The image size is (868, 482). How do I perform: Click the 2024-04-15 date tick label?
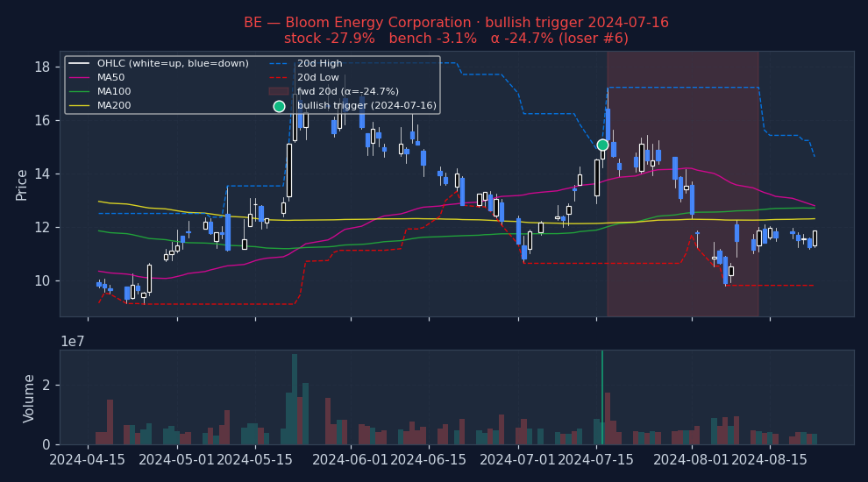click(87, 459)
